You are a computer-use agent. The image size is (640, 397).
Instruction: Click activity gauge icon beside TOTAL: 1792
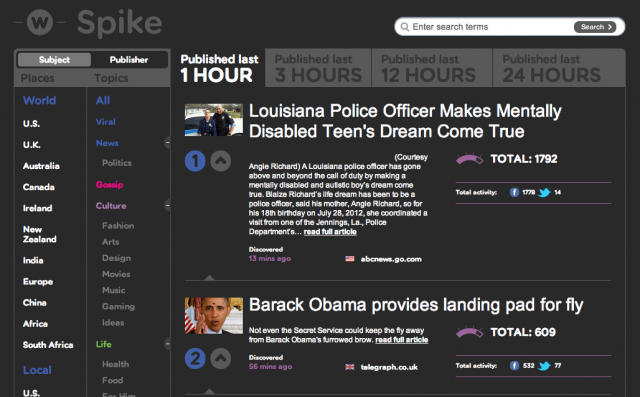[x=469, y=159]
